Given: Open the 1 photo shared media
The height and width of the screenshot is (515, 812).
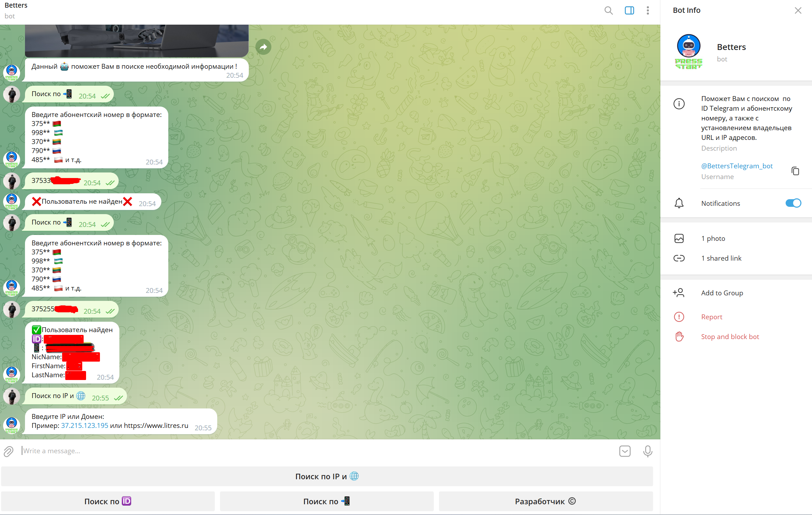Looking at the screenshot, I should [x=713, y=238].
